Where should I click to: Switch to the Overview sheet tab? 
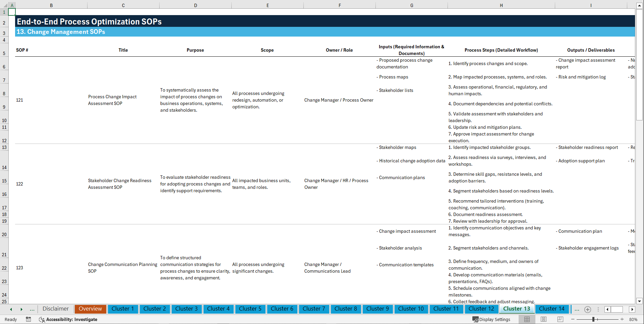pyautogui.click(x=90, y=309)
